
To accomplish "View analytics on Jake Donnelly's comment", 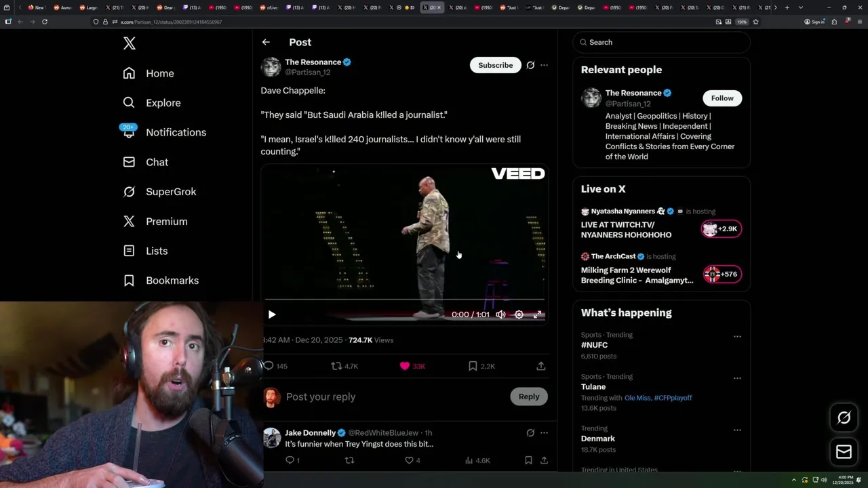I will [477, 460].
